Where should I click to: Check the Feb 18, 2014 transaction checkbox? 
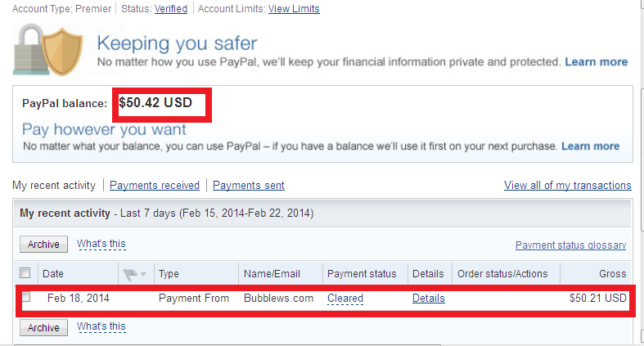point(26,296)
